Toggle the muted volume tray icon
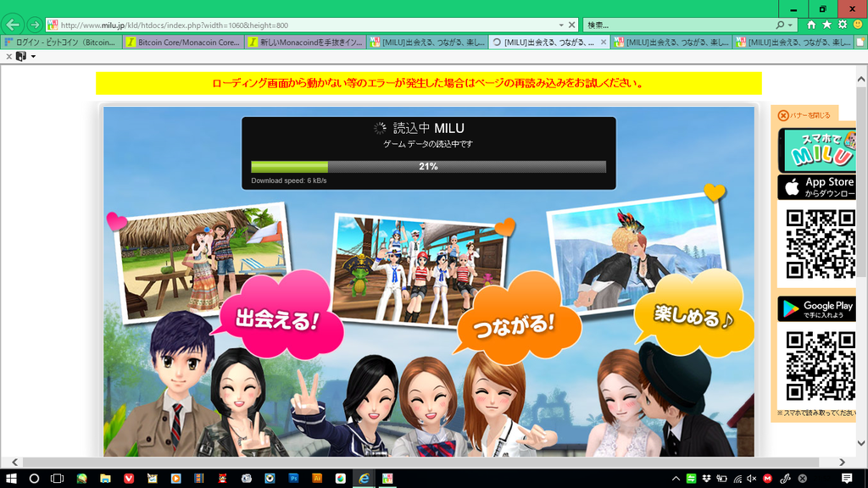This screenshot has width=868, height=488. click(752, 478)
